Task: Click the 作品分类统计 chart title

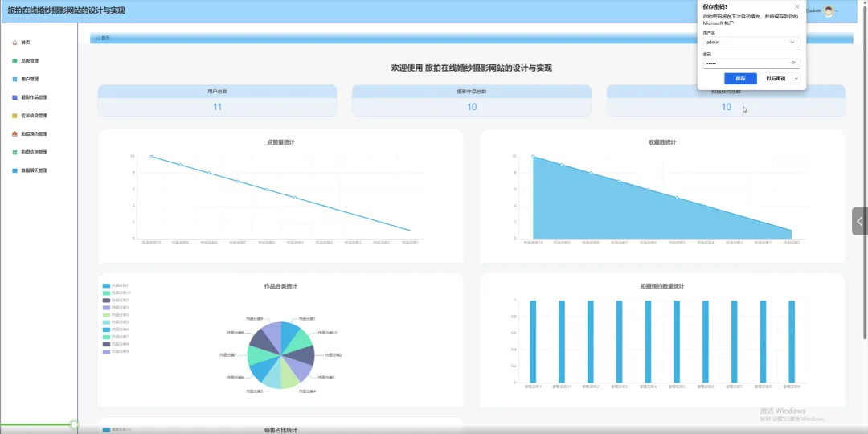Action: (280, 286)
